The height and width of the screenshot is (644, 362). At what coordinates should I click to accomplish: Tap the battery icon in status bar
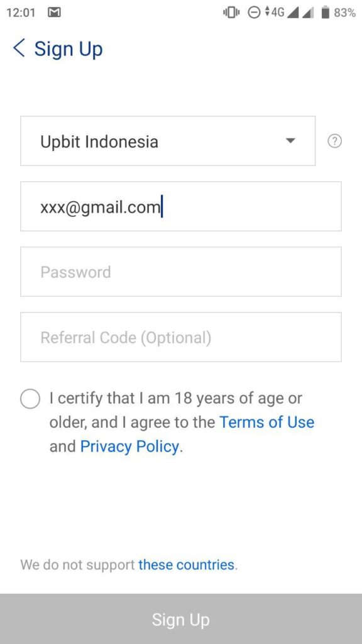tap(326, 13)
